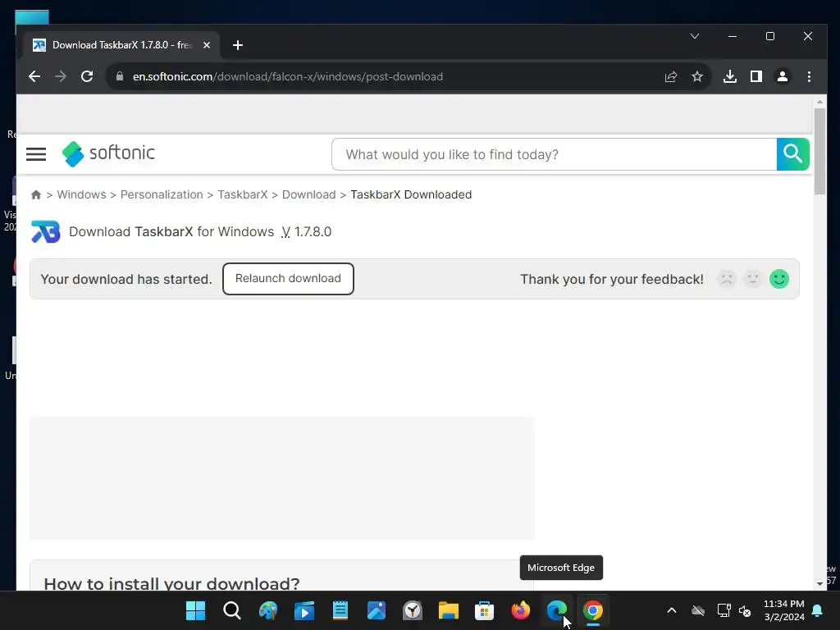Image resolution: width=840 pixels, height=630 pixels.
Task: Click the muted volume tray icon
Action: (745, 610)
